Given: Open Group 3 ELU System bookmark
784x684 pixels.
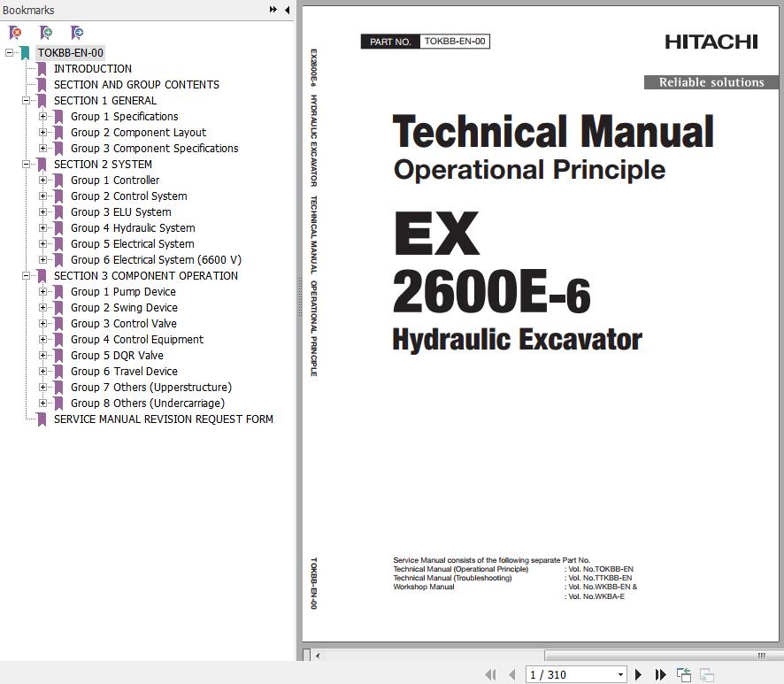Looking at the screenshot, I should [x=120, y=212].
